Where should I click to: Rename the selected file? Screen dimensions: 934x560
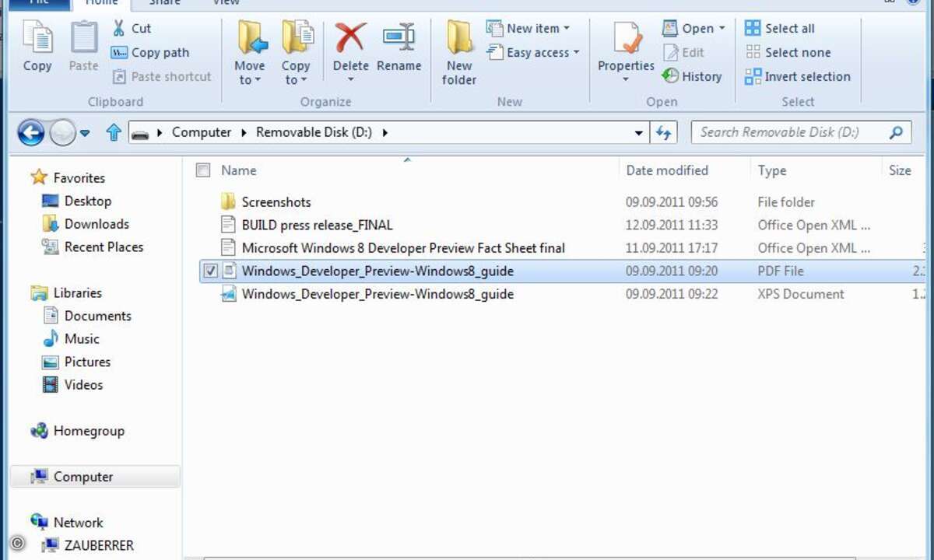[399, 47]
